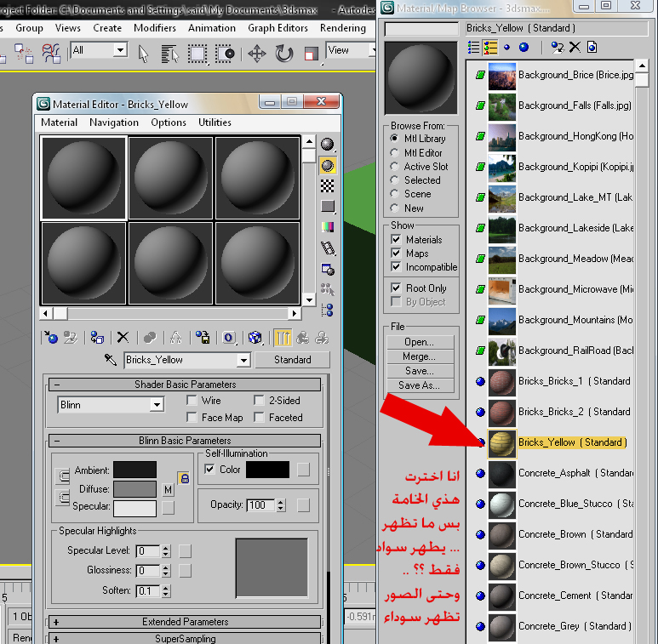Click the Specular color swatch
The image size is (658, 644).
[x=135, y=508]
